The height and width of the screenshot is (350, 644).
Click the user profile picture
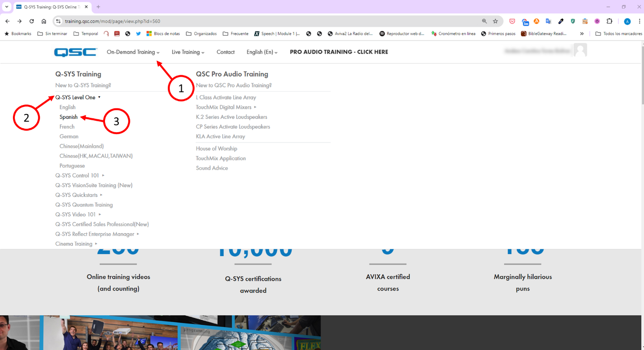pyautogui.click(x=580, y=50)
